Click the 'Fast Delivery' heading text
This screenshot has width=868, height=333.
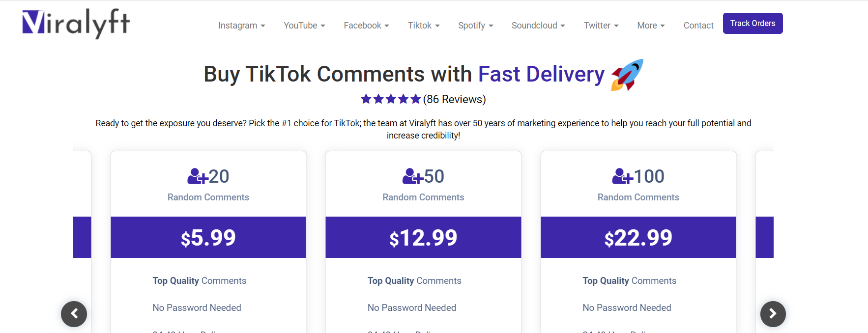pyautogui.click(x=541, y=74)
